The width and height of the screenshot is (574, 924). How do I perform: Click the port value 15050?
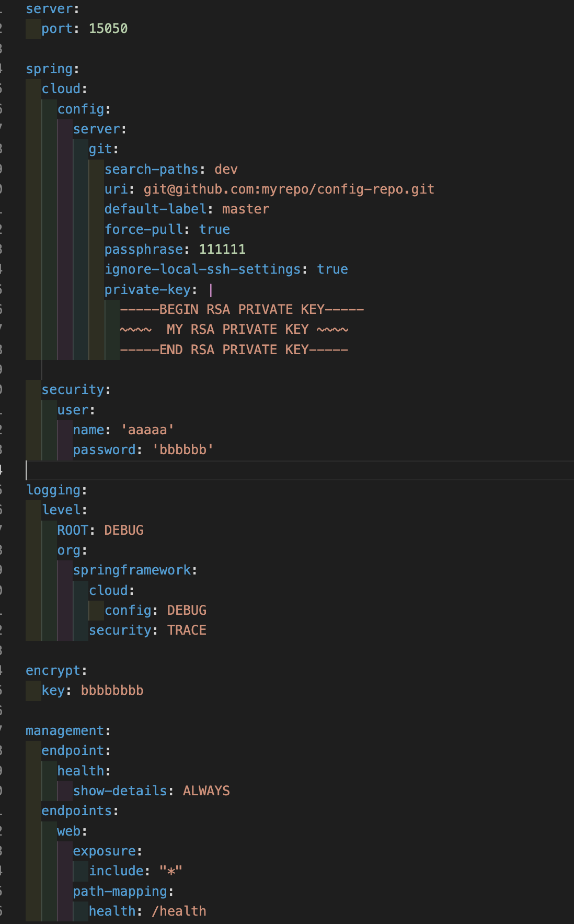pyautogui.click(x=108, y=29)
